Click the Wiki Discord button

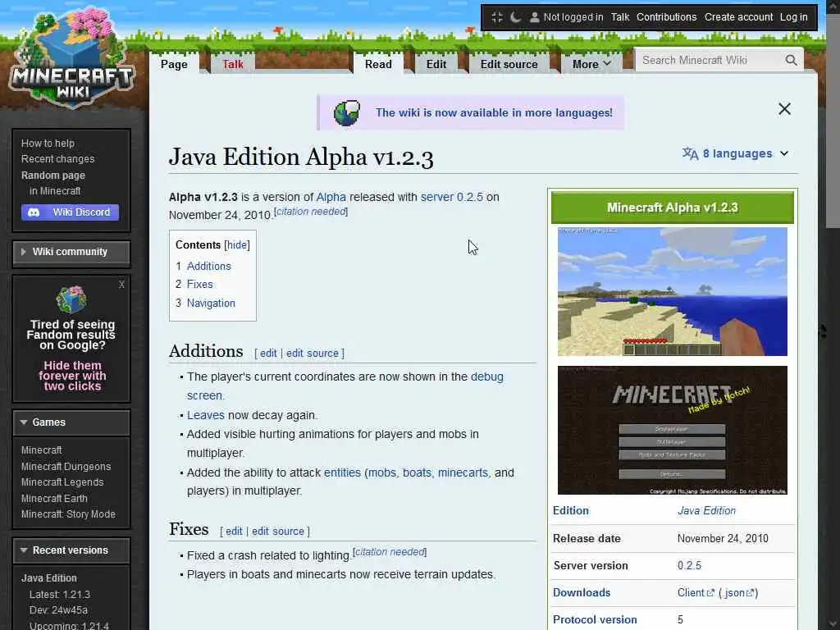(71, 212)
